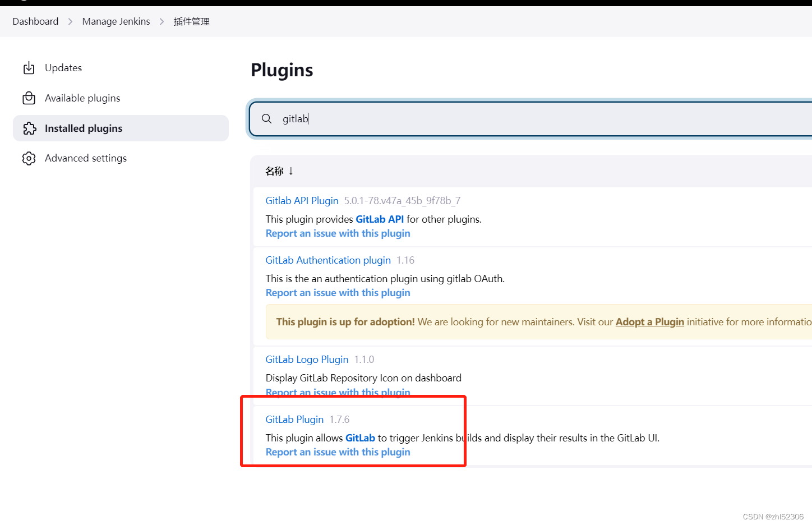Sort by the 名称 column arrow
The width and height of the screenshot is (812, 525).
pyautogui.click(x=291, y=171)
